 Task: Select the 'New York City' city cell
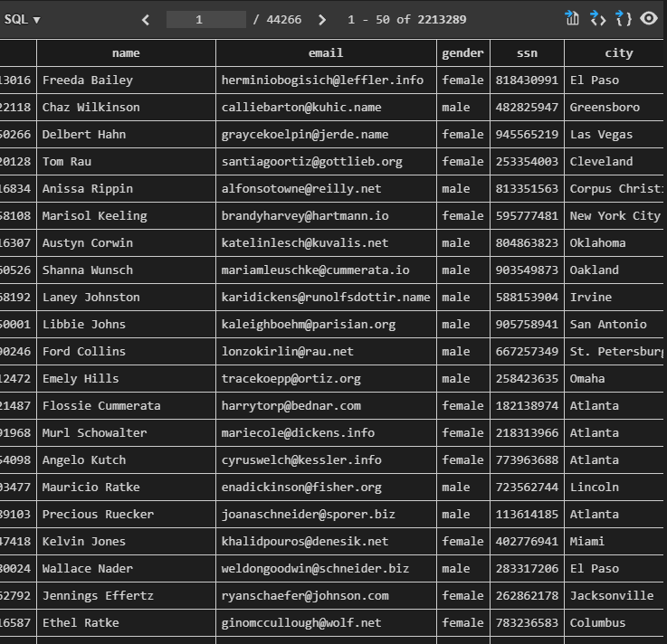615,216
